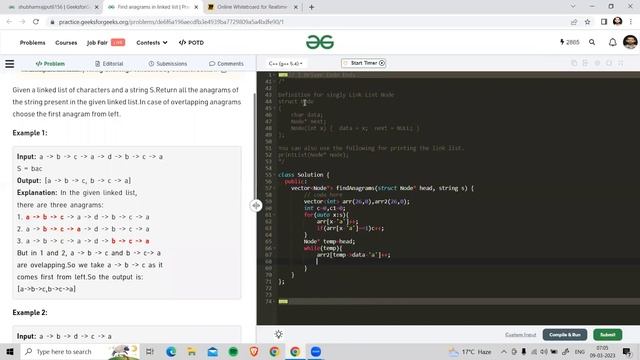Click 'Example 2:' heading text

pos(30,313)
